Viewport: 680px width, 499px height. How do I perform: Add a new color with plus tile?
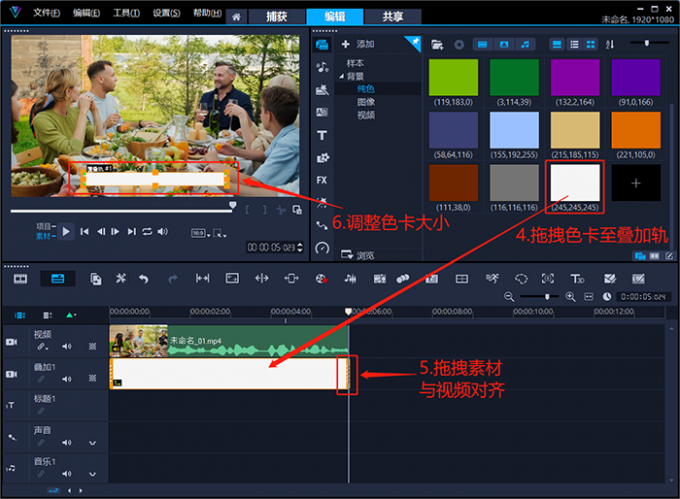[x=636, y=183]
